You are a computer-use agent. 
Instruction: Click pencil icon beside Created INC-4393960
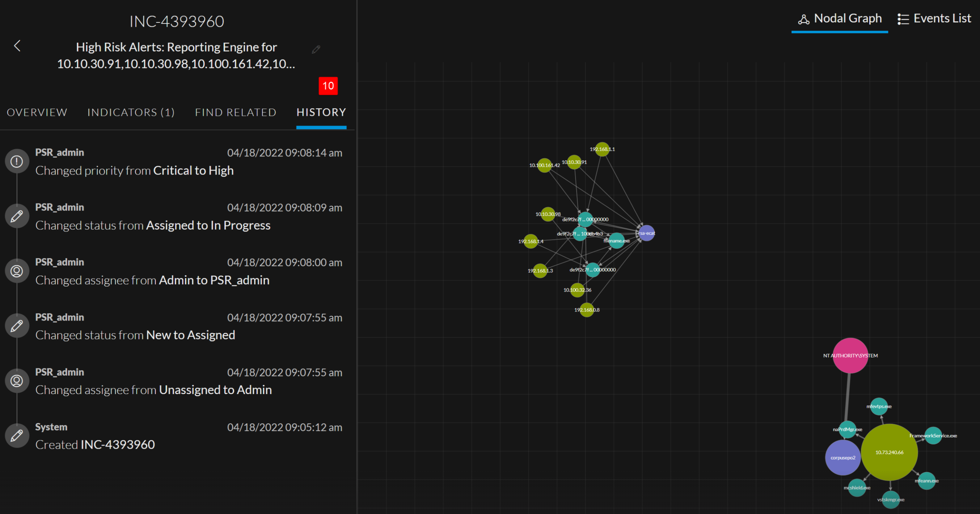17,435
